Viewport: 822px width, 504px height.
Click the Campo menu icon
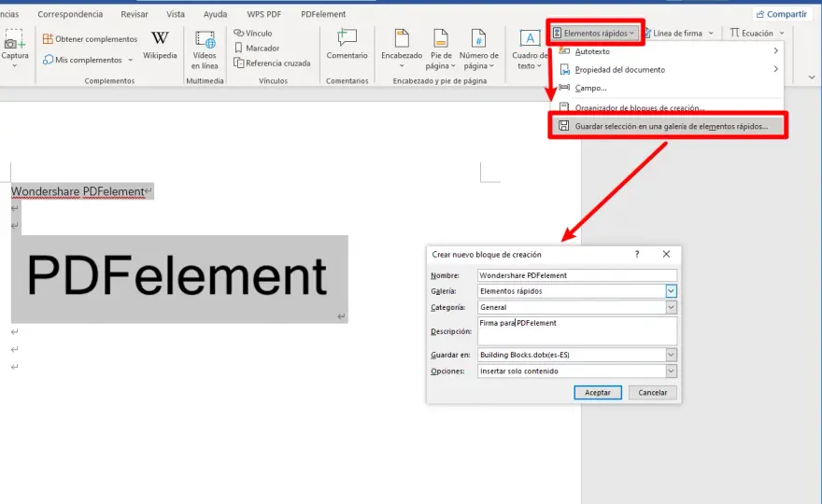564,88
